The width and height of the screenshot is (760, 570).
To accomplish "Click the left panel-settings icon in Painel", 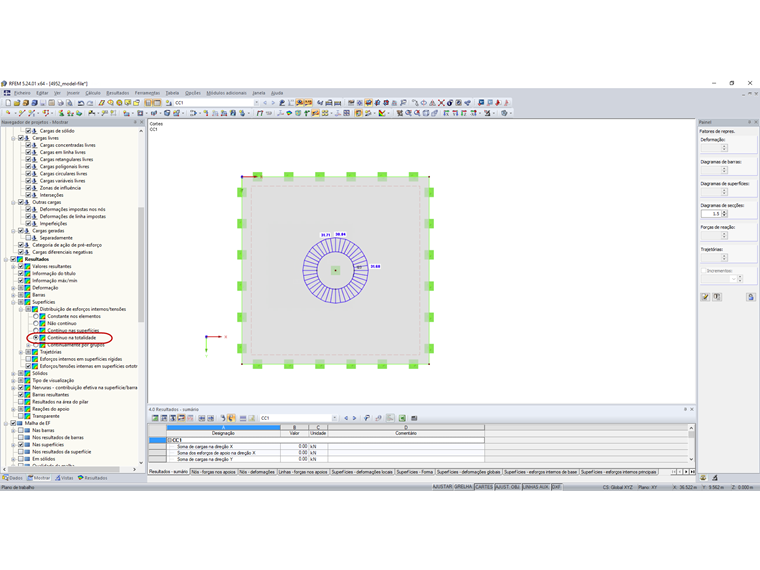I will (x=705, y=297).
